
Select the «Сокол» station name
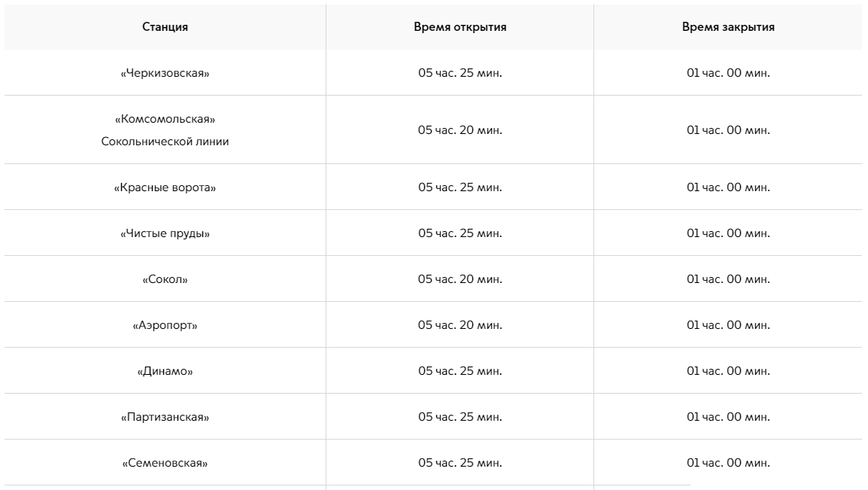[165, 279]
